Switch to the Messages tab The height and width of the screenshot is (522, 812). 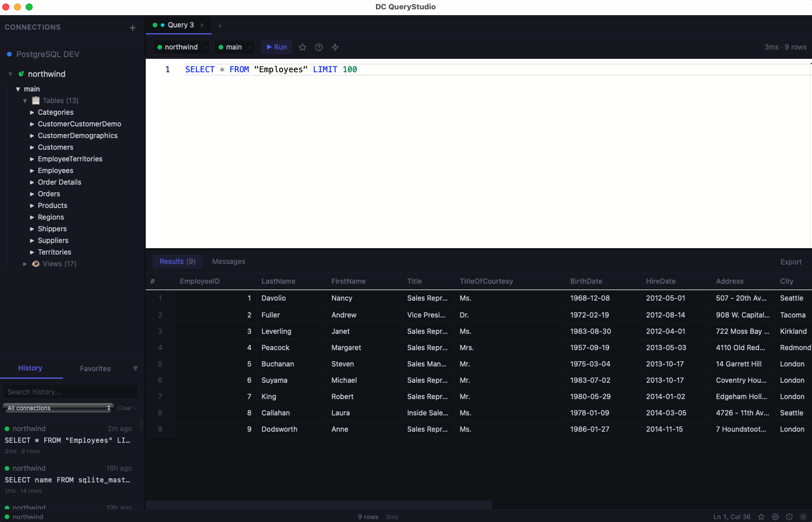pos(229,261)
